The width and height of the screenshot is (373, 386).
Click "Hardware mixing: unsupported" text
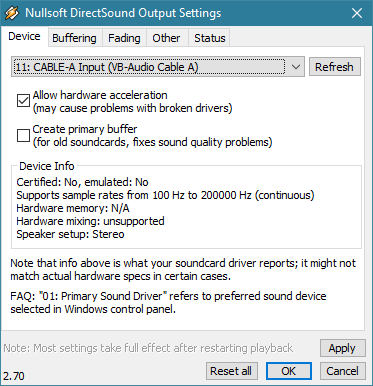90,221
